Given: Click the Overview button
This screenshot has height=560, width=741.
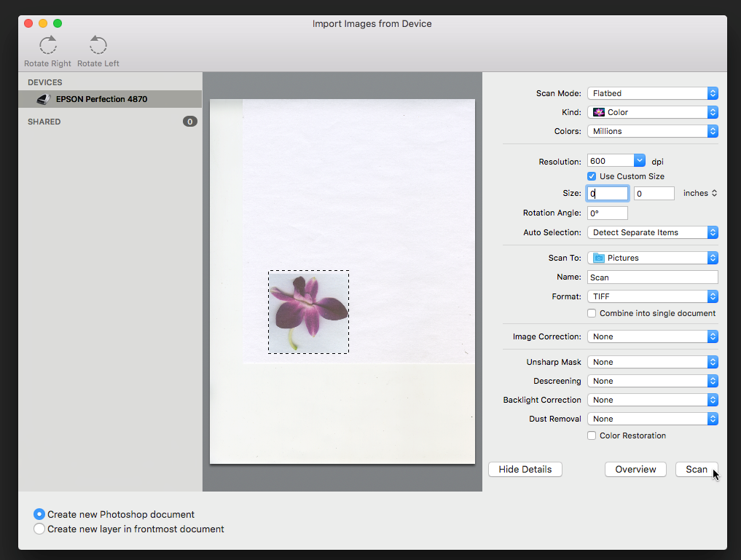Looking at the screenshot, I should click(x=635, y=470).
